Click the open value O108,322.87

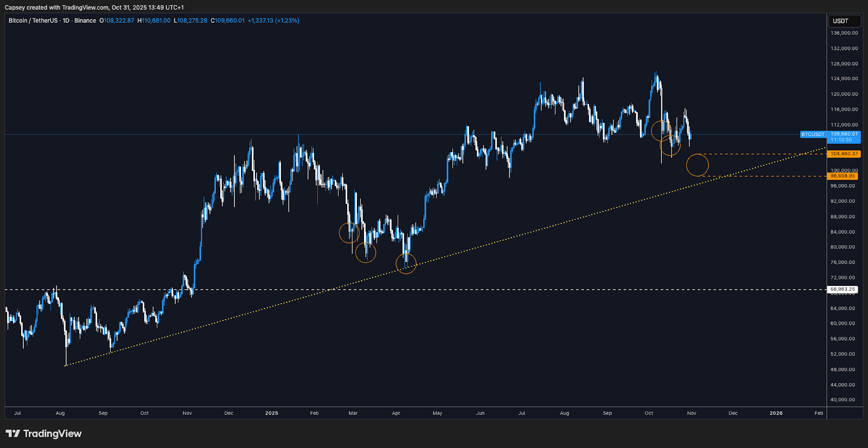[117, 21]
